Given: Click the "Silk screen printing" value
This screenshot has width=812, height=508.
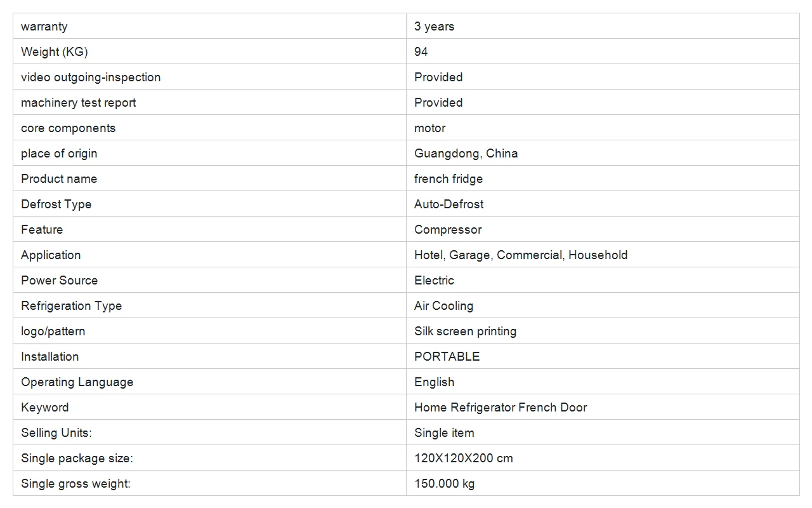Looking at the screenshot, I should click(x=465, y=331).
